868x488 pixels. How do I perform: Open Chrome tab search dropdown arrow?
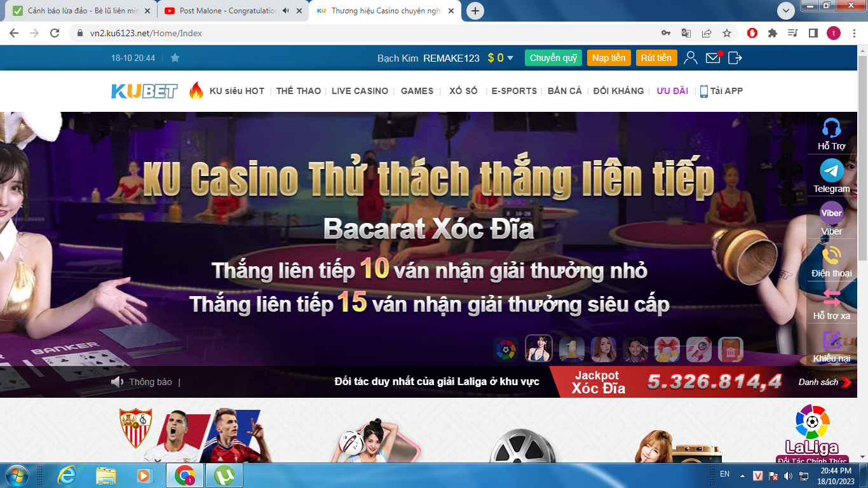(786, 11)
